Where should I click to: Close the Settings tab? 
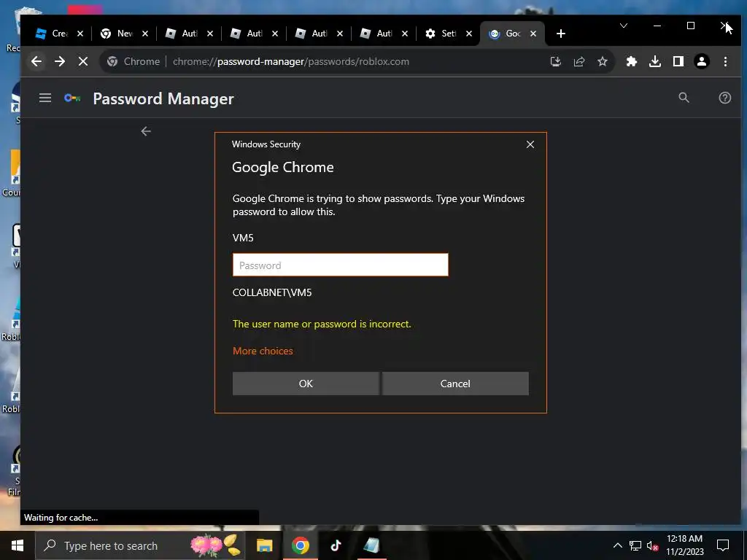[469, 34]
